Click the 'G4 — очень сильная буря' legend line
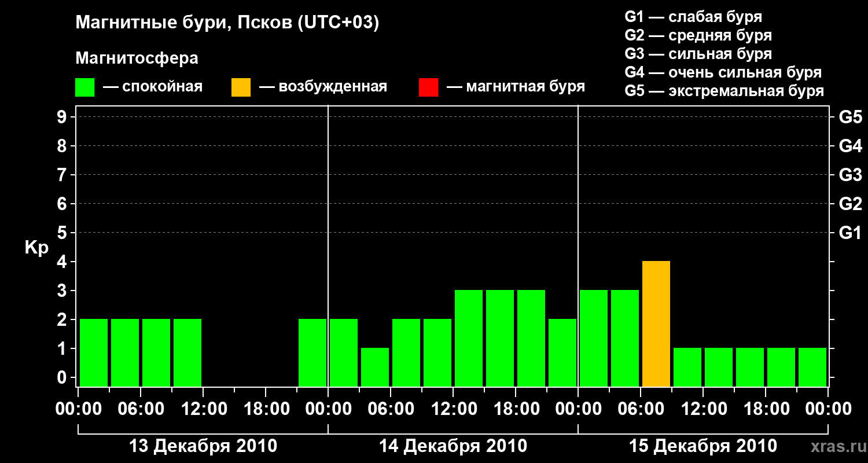This screenshot has height=463, width=868. tap(723, 72)
